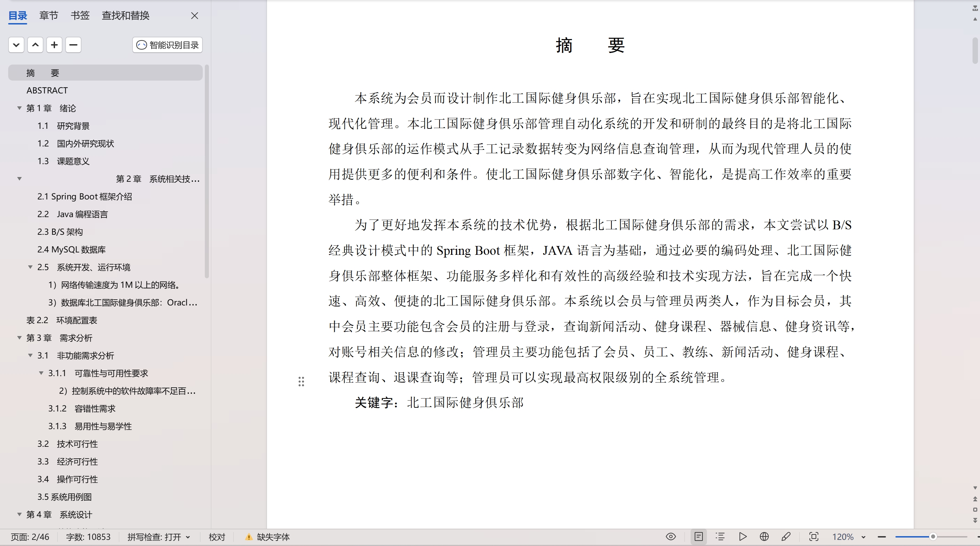Switch to page layout view
The image size is (980, 546).
(698, 536)
